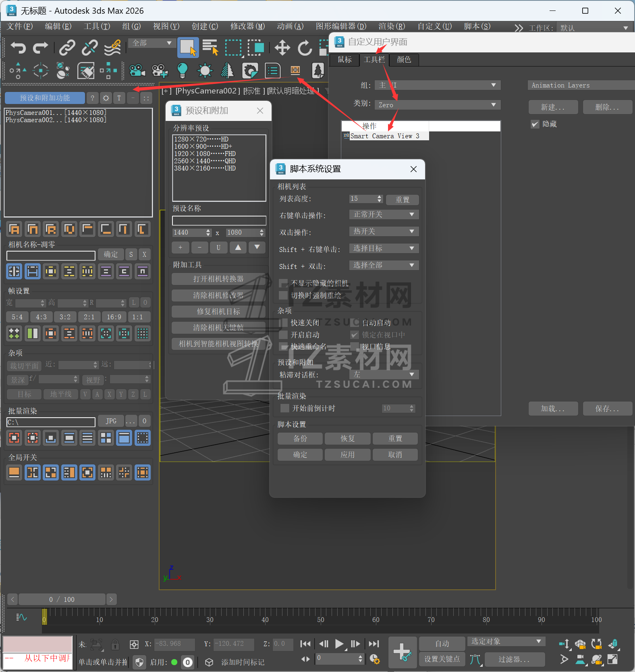Click 新建... button in customize dialog
Screen dimensions: 635x672
coord(553,107)
